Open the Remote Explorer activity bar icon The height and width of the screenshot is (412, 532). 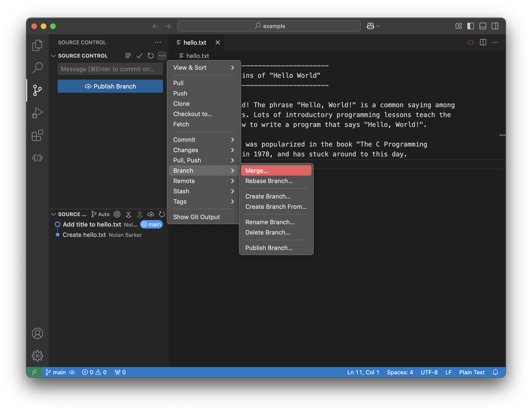click(x=37, y=158)
